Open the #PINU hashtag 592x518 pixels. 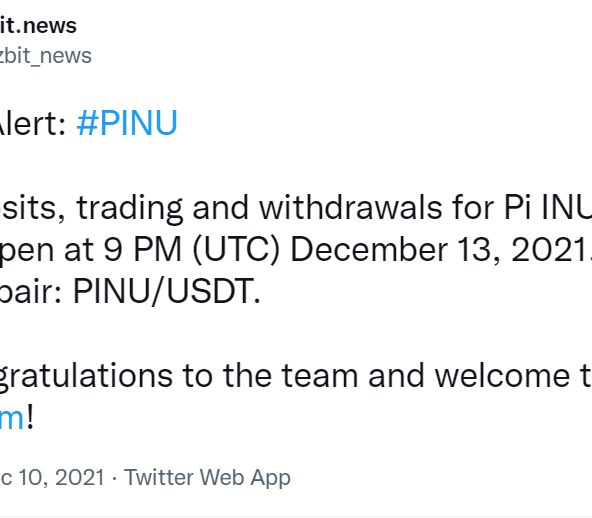(x=127, y=123)
